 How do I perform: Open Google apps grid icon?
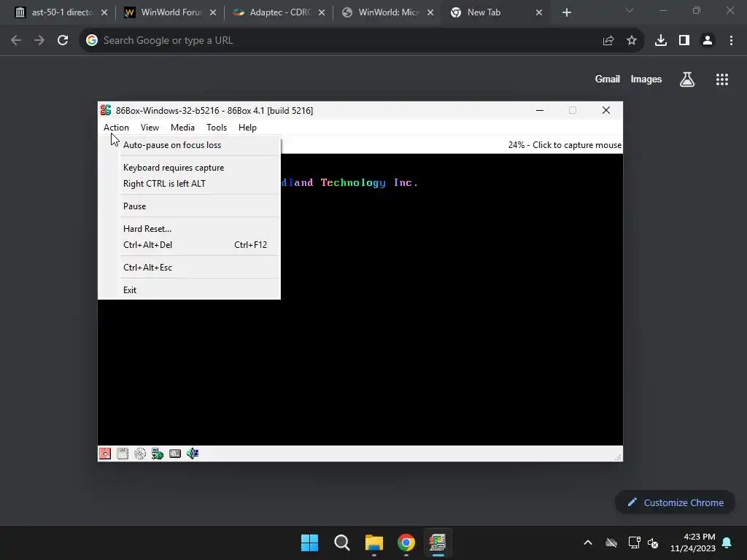point(722,79)
